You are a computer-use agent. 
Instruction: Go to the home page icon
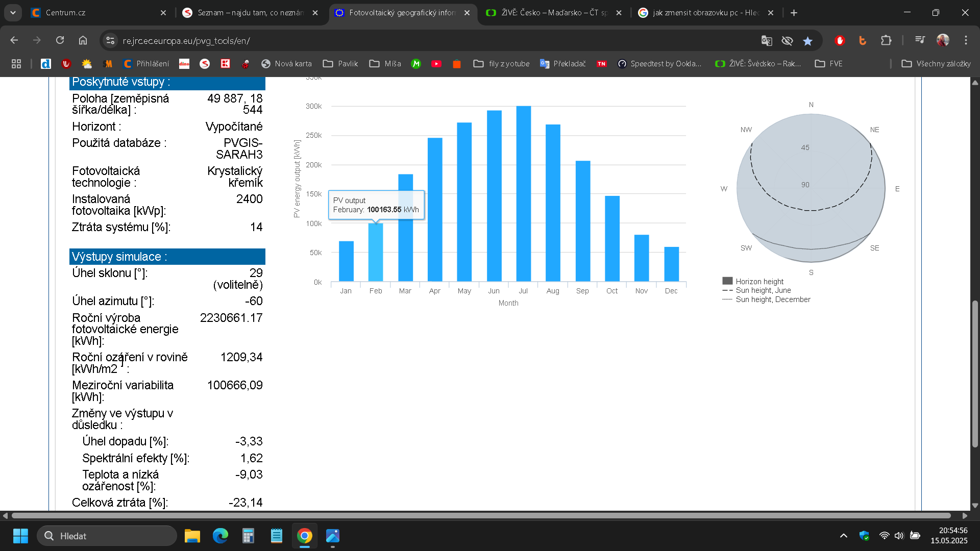coord(83,40)
